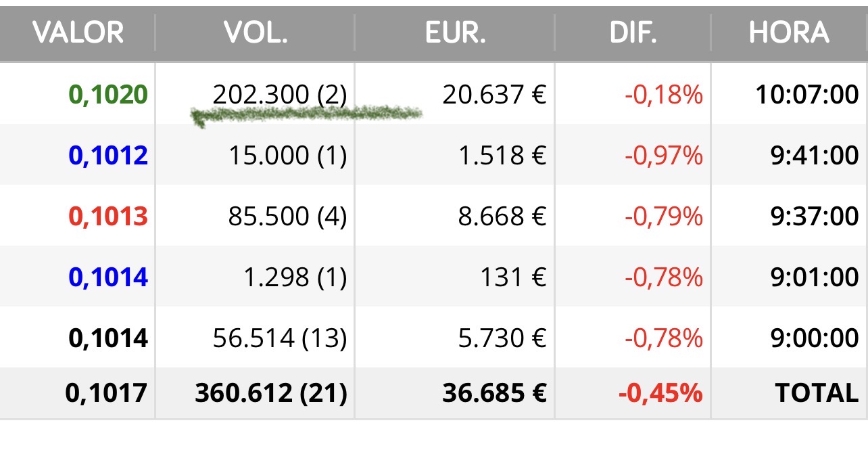Screen dimensions: 868x452
Task: Select the 56.514 (13) volume cell
Action: click(x=279, y=338)
